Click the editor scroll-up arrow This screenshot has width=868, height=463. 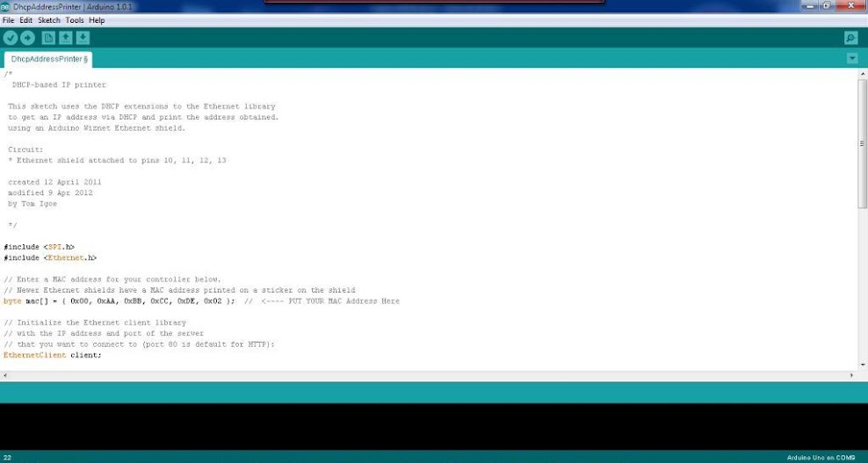click(x=863, y=73)
